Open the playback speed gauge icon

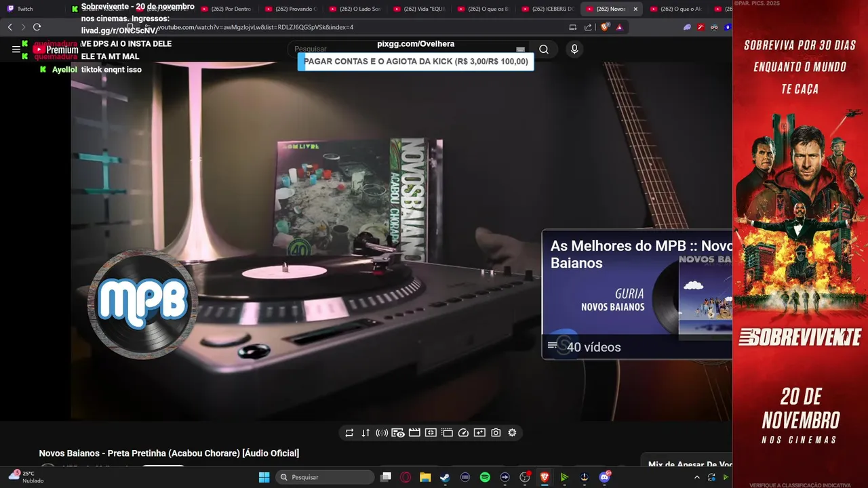463,433
